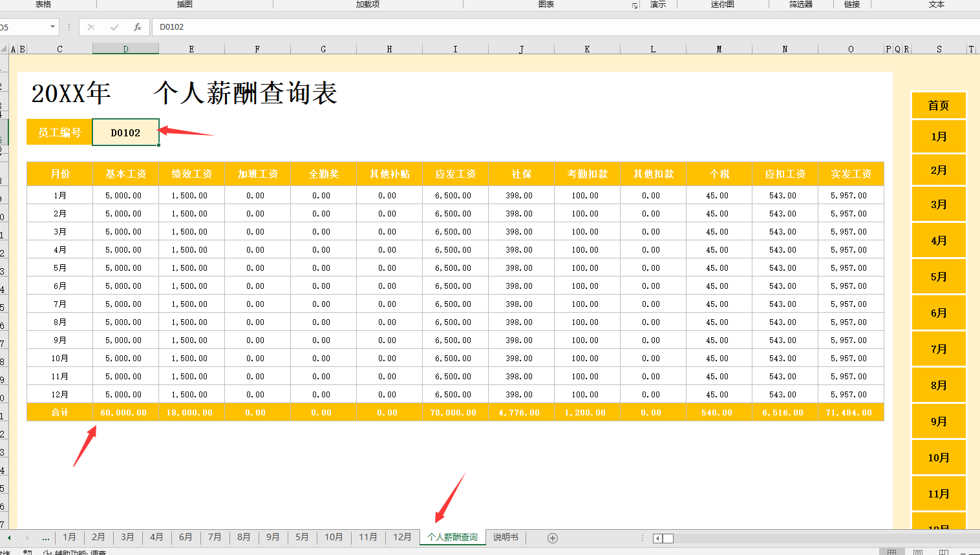Click the horizontal scrollbar left arrow
Viewport: 980px width, 555px height.
click(657, 538)
